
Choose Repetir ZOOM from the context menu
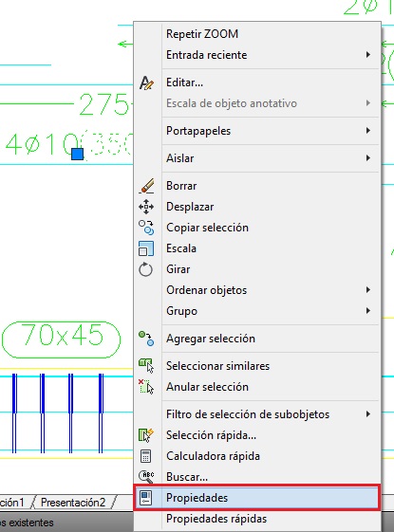256,34
